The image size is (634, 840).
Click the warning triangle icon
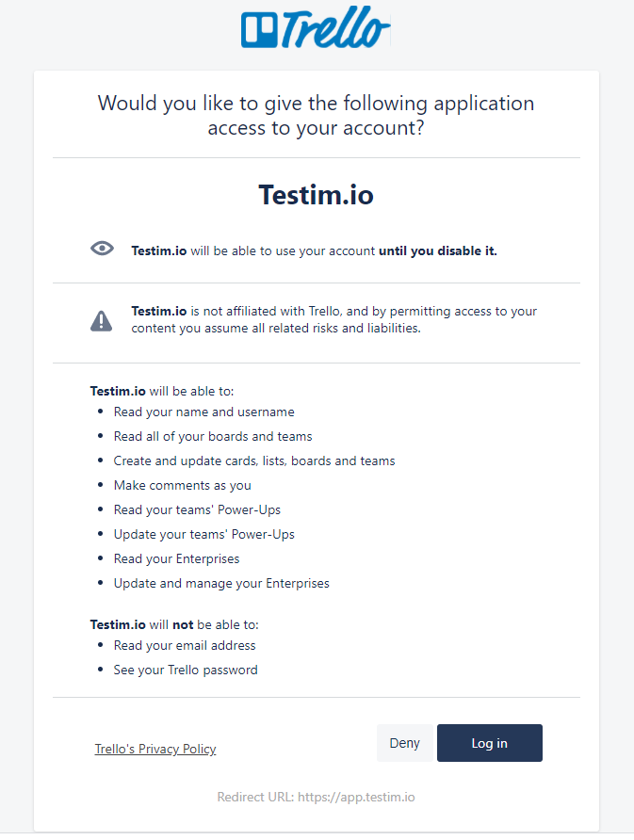(101, 321)
